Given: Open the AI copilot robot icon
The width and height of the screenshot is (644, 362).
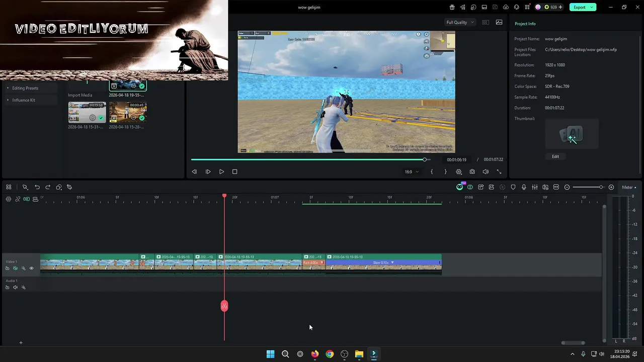Looking at the screenshot, I should pos(459,187).
